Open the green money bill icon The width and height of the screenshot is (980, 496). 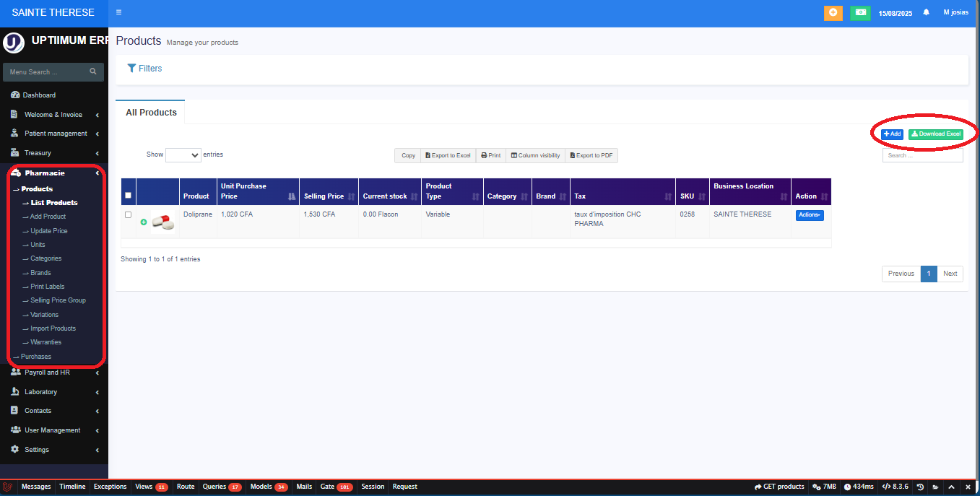point(860,13)
